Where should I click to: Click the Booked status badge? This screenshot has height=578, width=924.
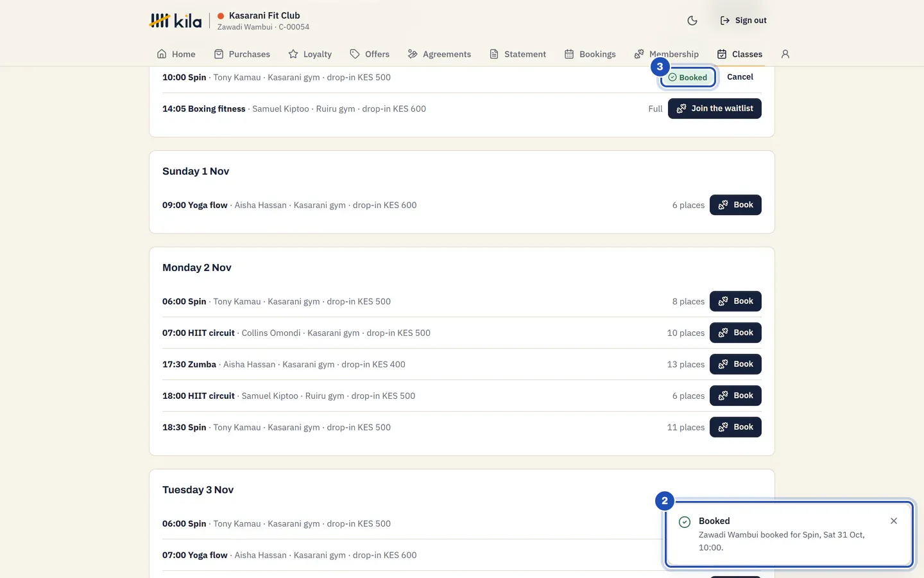(x=688, y=77)
